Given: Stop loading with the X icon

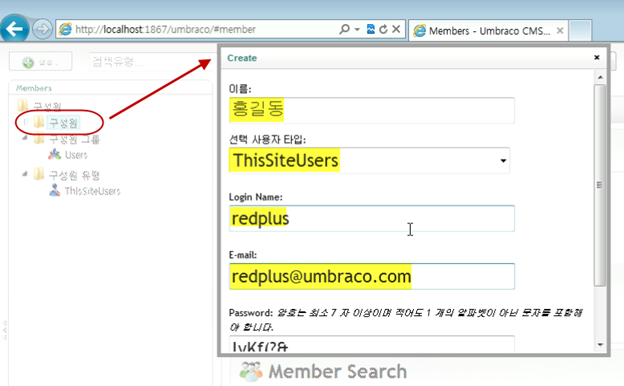Looking at the screenshot, I should pyautogui.click(x=396, y=29).
